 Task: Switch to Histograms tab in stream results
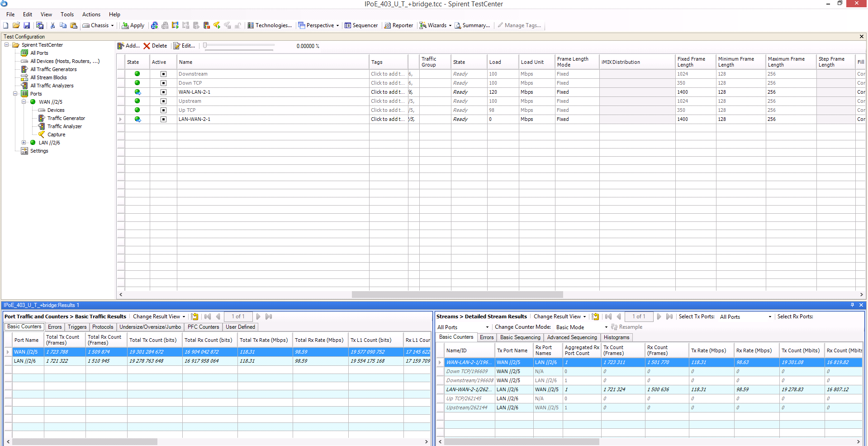617,337
